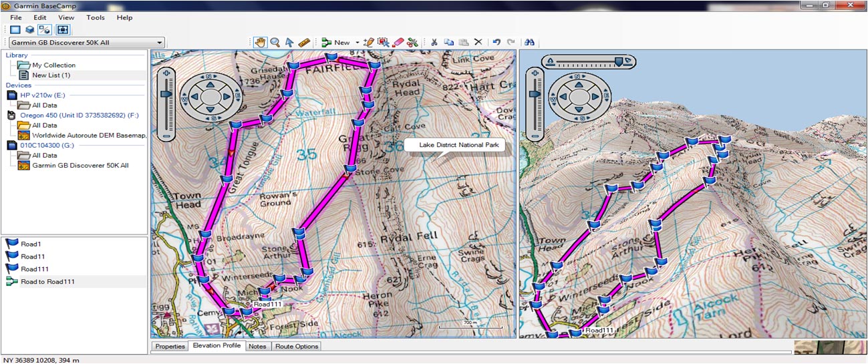868x364 pixels.
Task: Click zoom out minus on 2D map
Action: [x=167, y=136]
